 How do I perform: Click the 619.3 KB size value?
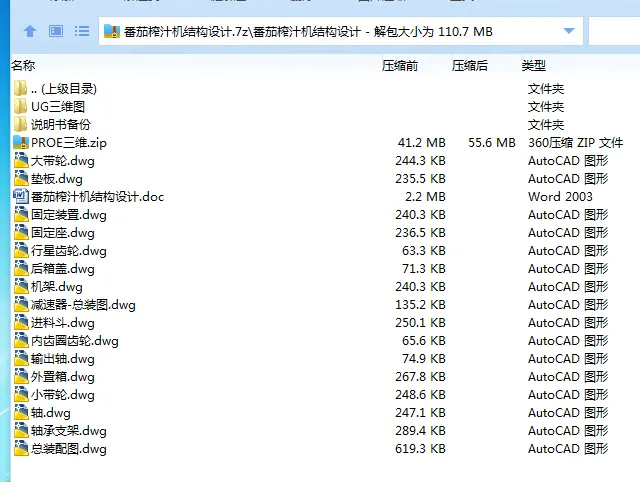point(420,448)
